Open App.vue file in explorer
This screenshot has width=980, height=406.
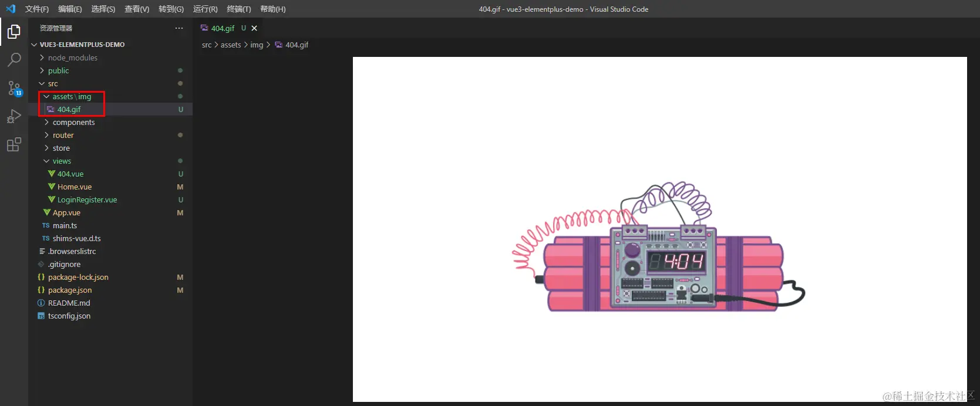point(66,212)
